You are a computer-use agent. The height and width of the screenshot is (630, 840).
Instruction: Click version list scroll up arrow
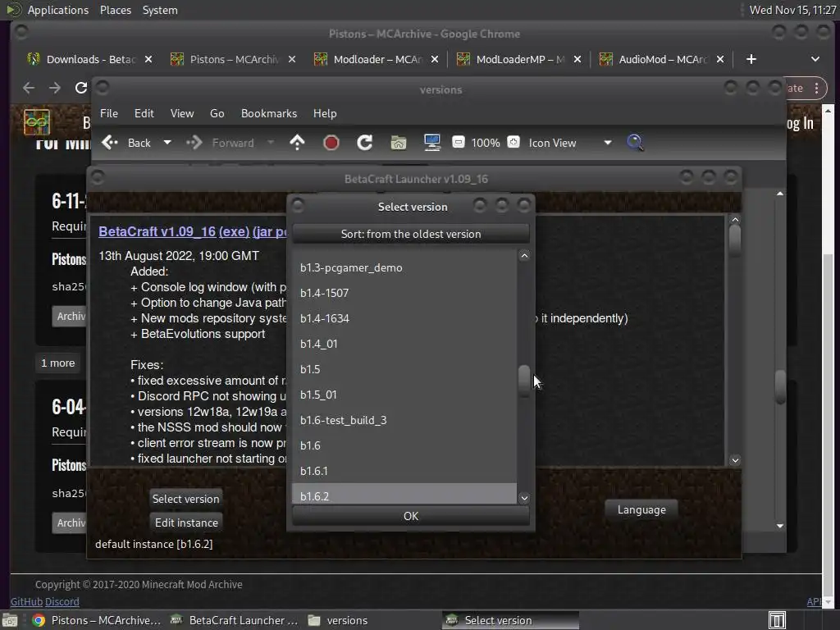coord(524,256)
